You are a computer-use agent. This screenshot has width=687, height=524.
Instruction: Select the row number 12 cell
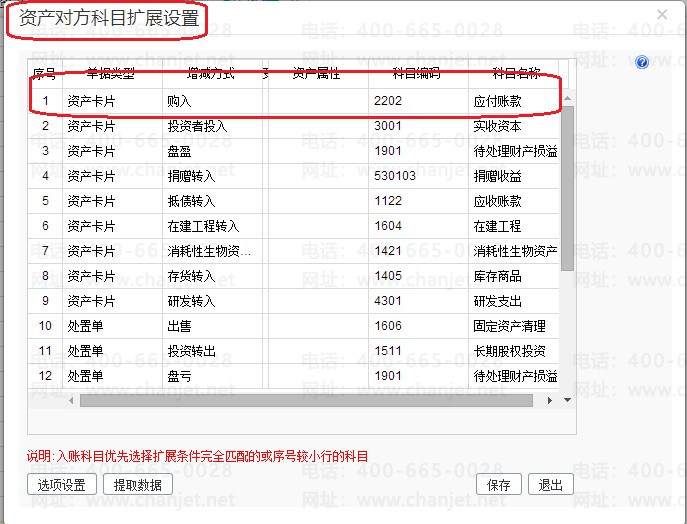point(45,376)
